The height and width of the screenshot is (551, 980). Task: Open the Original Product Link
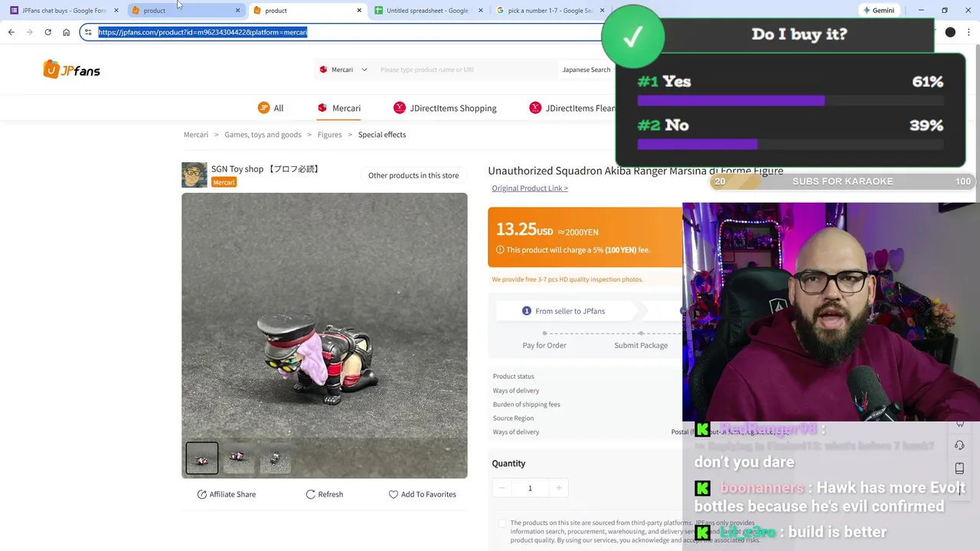(530, 188)
